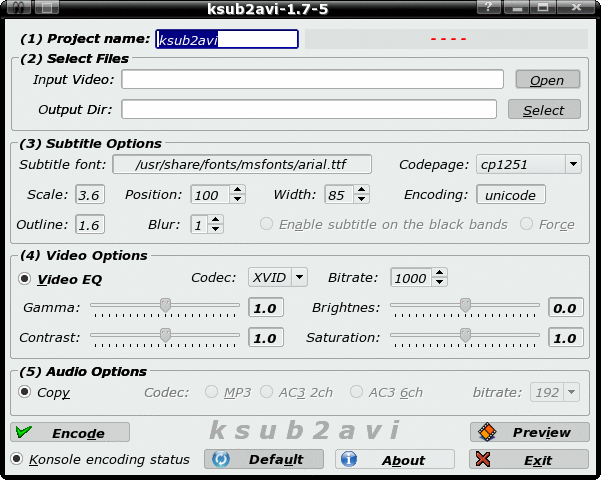Click the Contrast 1.0 value box
601x480 pixels.
266,337
